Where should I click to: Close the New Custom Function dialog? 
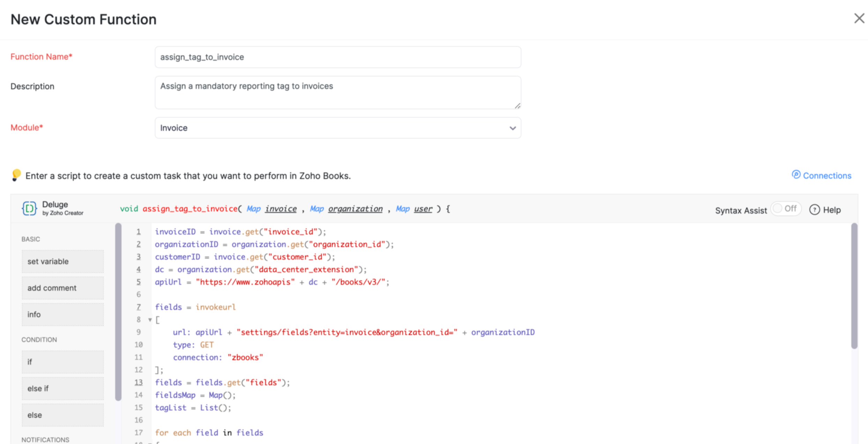click(859, 18)
